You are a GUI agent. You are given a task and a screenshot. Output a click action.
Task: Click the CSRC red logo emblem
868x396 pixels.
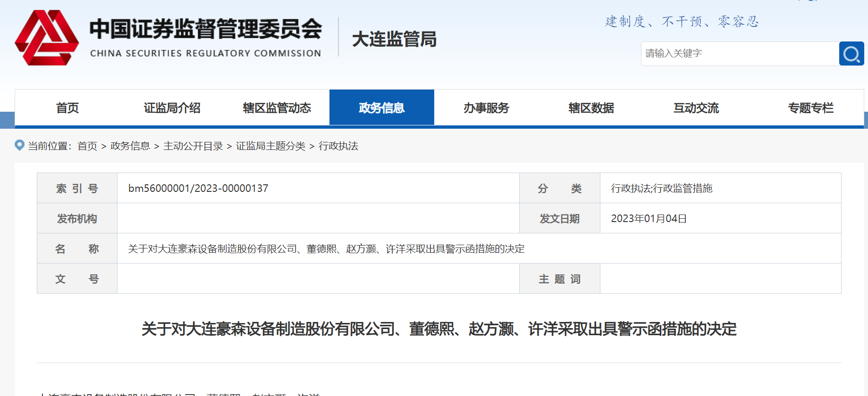47,38
